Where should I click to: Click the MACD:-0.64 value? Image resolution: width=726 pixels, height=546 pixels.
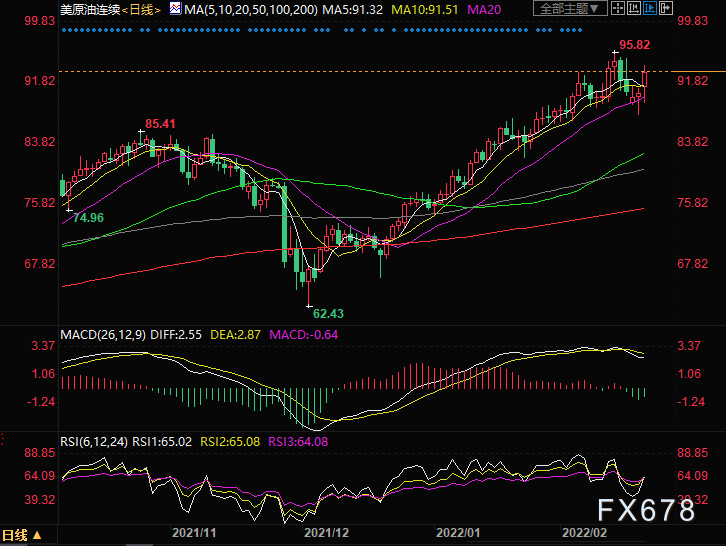(304, 335)
